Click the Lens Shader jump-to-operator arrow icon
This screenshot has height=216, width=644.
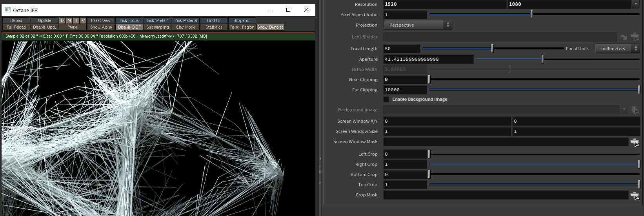(624, 37)
